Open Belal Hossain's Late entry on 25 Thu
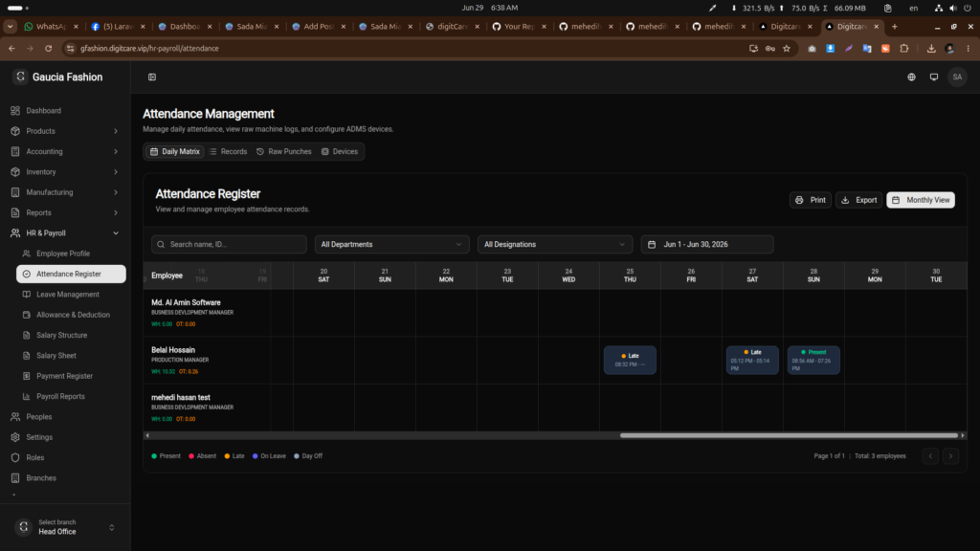980x551 pixels. tap(630, 360)
